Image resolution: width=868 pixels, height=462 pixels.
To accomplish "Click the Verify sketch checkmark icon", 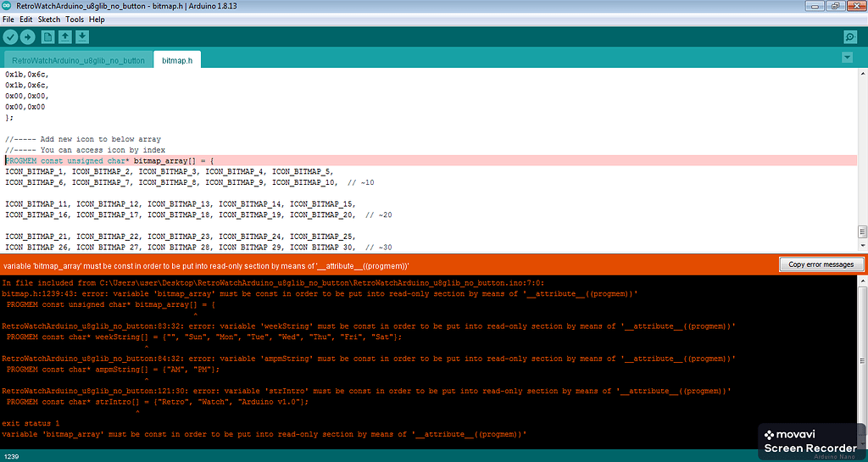I will click(10, 37).
